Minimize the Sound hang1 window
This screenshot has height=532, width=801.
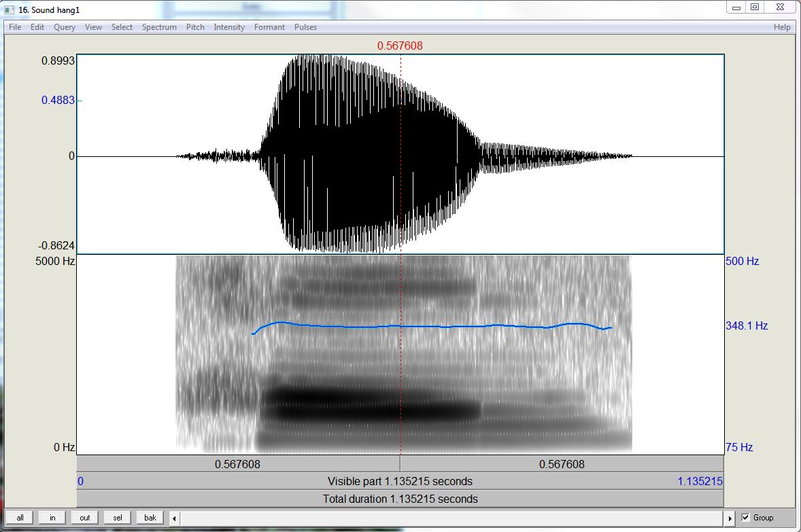point(736,7)
